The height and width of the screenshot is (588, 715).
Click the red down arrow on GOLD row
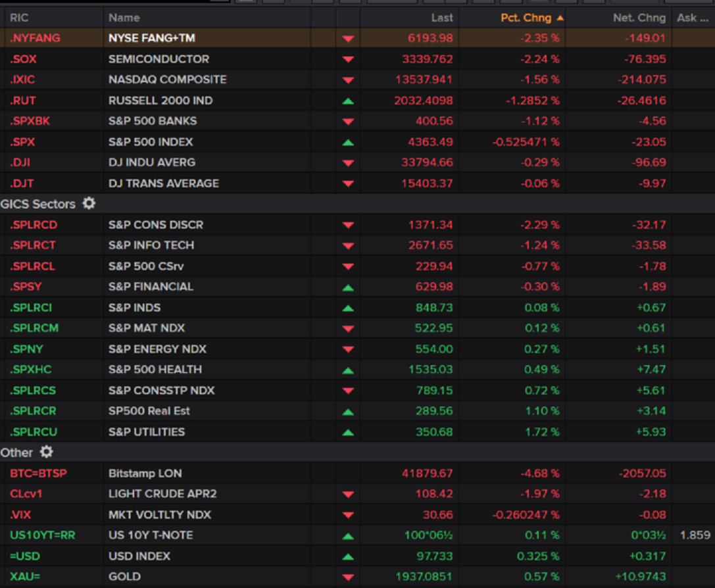[x=349, y=576]
